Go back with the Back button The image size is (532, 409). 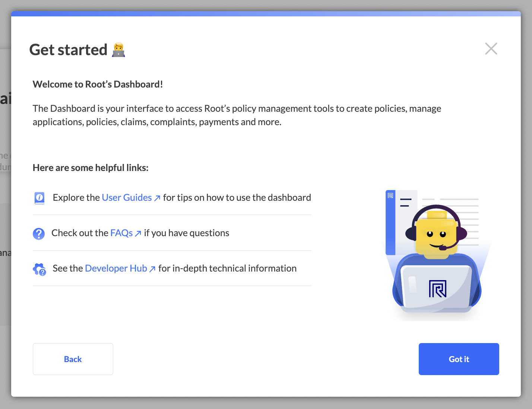point(73,359)
